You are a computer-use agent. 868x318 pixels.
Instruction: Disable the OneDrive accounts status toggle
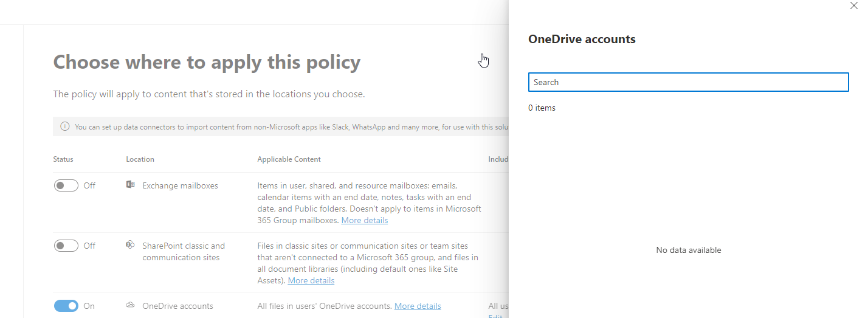coord(66,306)
